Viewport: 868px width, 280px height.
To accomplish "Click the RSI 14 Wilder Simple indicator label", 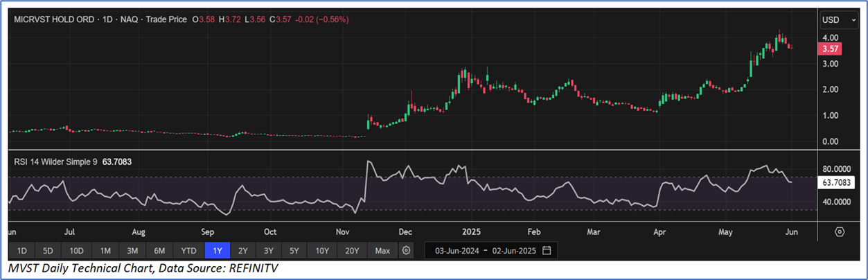I will pyautogui.click(x=57, y=162).
